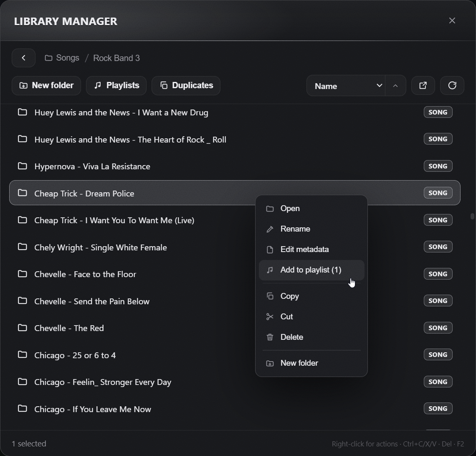Choose New folder in context menu
The width and height of the screenshot is (476, 456).
(311, 363)
